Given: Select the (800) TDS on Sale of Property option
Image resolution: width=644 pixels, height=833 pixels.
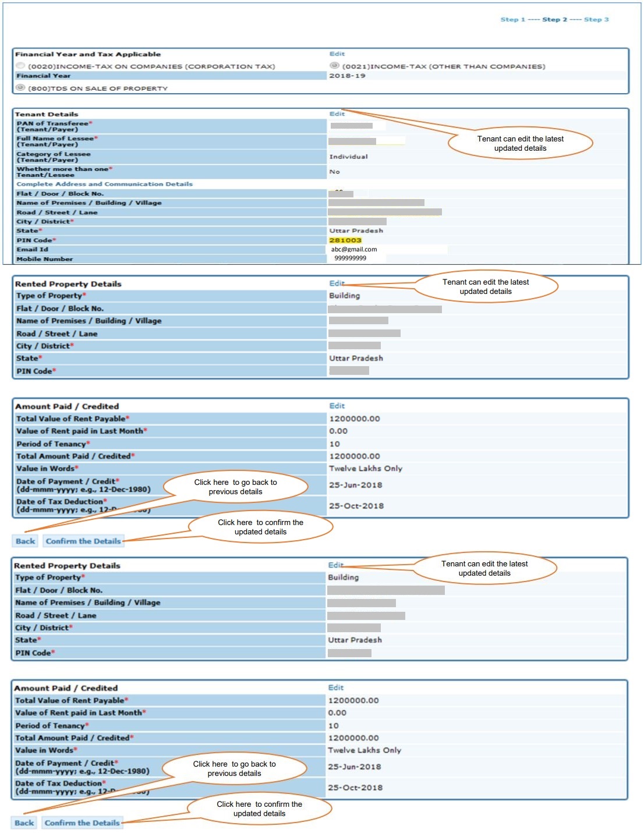Looking at the screenshot, I should coord(20,88).
